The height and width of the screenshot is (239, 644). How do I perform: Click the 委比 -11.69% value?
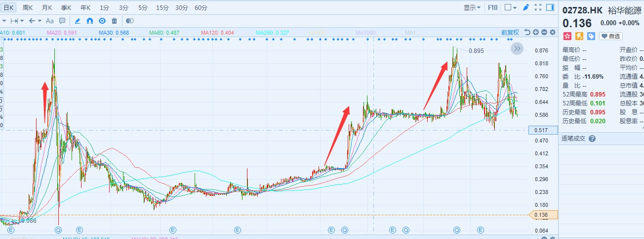[593, 76]
